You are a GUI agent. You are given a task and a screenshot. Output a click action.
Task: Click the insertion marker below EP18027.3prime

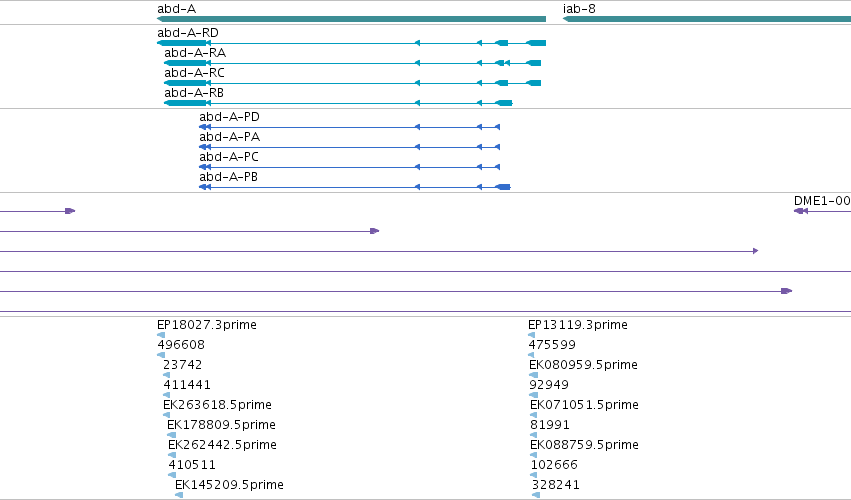click(x=161, y=335)
